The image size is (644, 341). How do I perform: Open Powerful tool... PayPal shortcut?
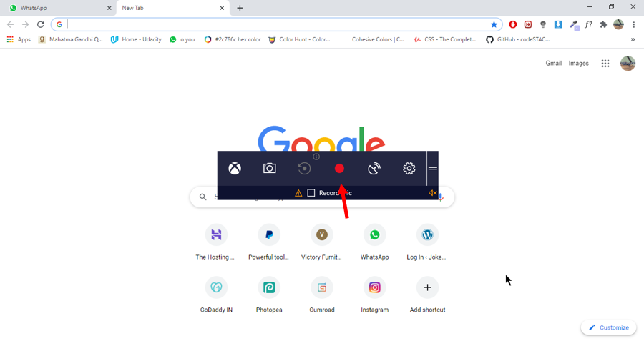(269, 242)
